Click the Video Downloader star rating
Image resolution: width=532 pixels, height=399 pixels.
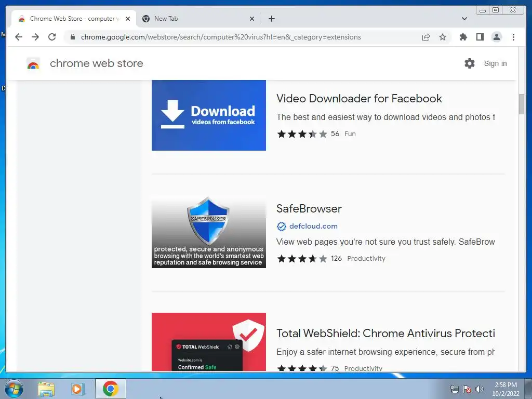pyautogui.click(x=302, y=134)
